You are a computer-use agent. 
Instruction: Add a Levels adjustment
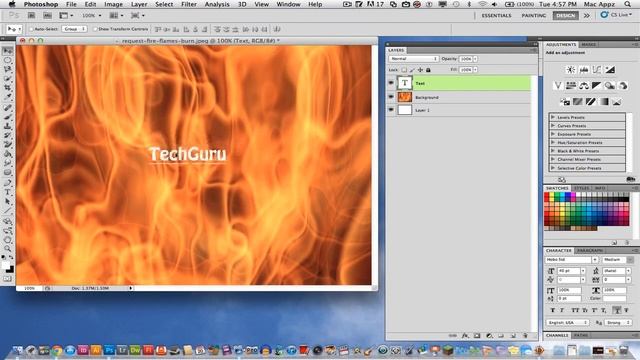click(x=584, y=70)
